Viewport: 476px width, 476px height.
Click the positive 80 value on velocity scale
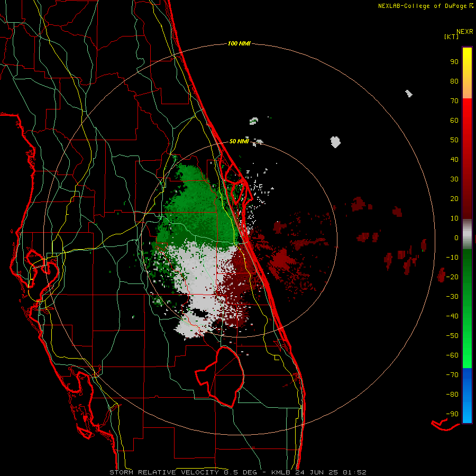454,81
